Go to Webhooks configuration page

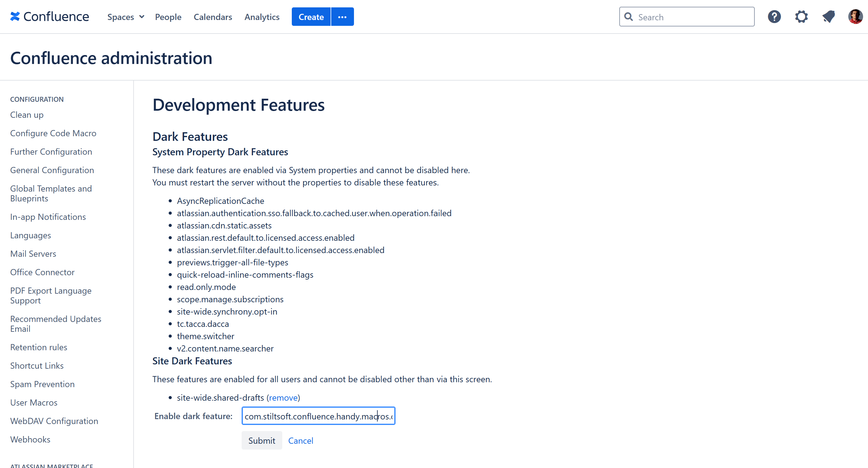point(30,439)
